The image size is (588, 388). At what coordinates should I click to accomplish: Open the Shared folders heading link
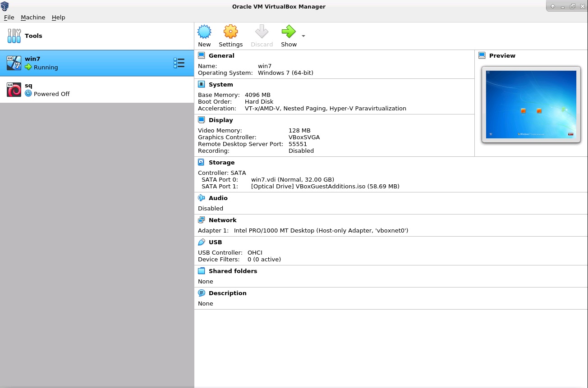233,271
